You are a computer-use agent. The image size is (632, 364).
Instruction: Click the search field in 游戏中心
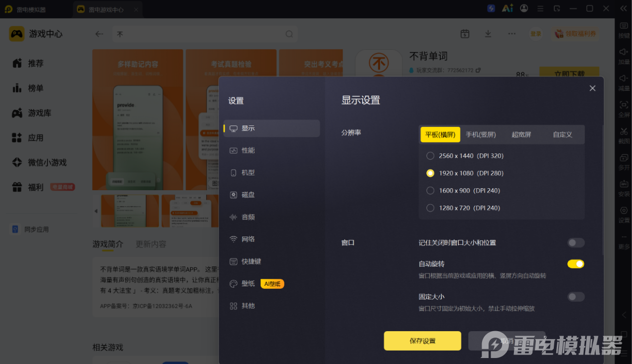(x=204, y=34)
